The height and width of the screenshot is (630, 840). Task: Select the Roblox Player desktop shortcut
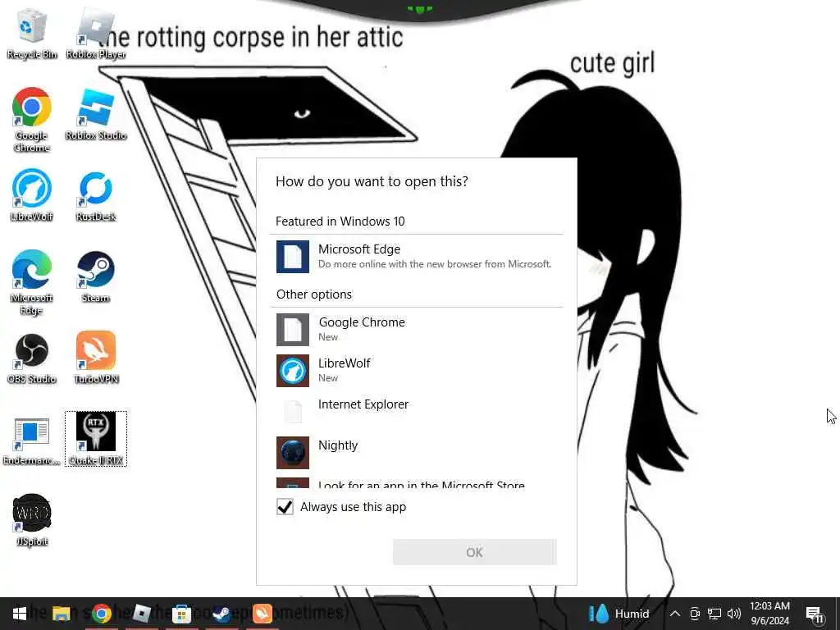pos(96,33)
